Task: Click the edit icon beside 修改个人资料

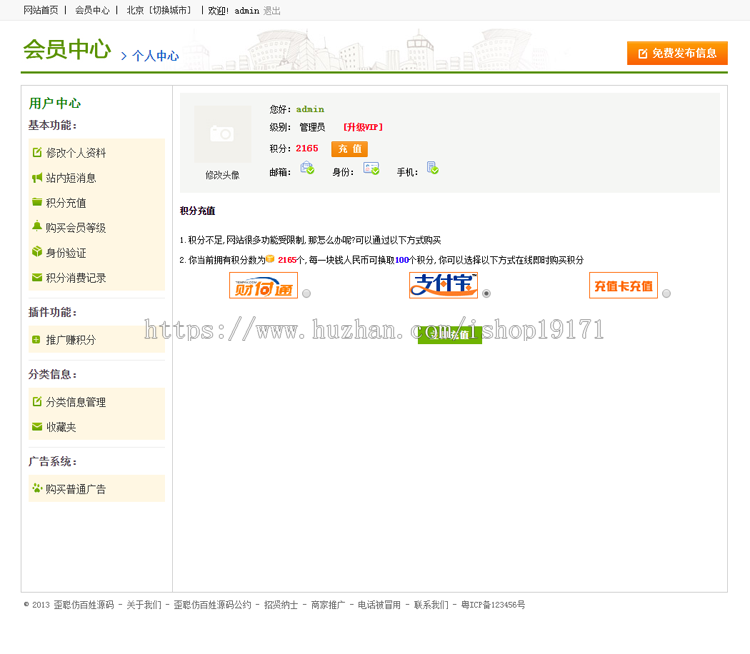Action: [37, 152]
